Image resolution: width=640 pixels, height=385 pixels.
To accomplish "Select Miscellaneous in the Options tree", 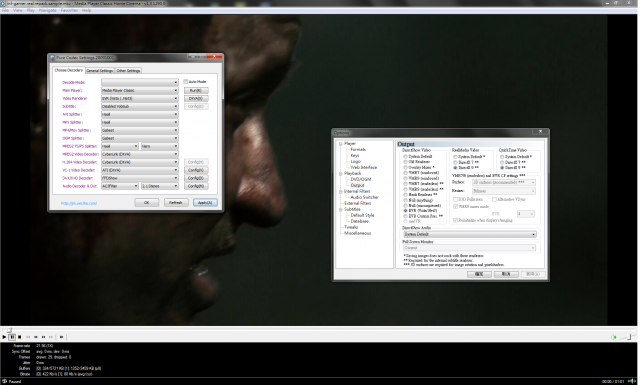I will pos(358,233).
